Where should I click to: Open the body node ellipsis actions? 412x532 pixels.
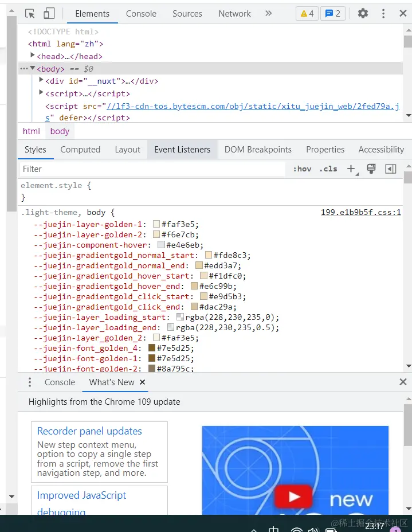tap(23, 69)
